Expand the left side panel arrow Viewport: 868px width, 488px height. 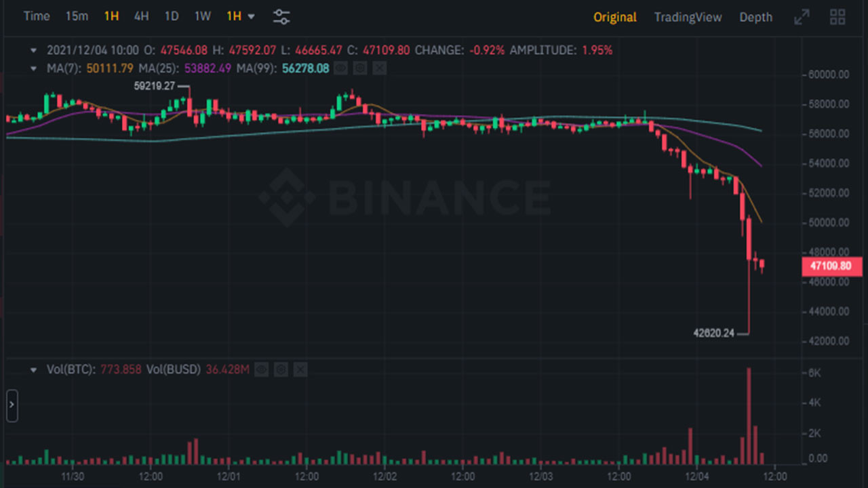[x=12, y=405]
